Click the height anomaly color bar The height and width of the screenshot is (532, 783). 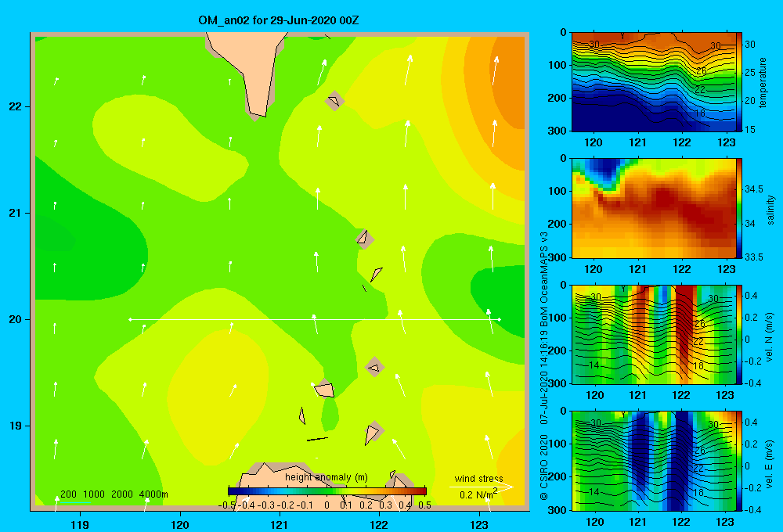click(x=327, y=491)
